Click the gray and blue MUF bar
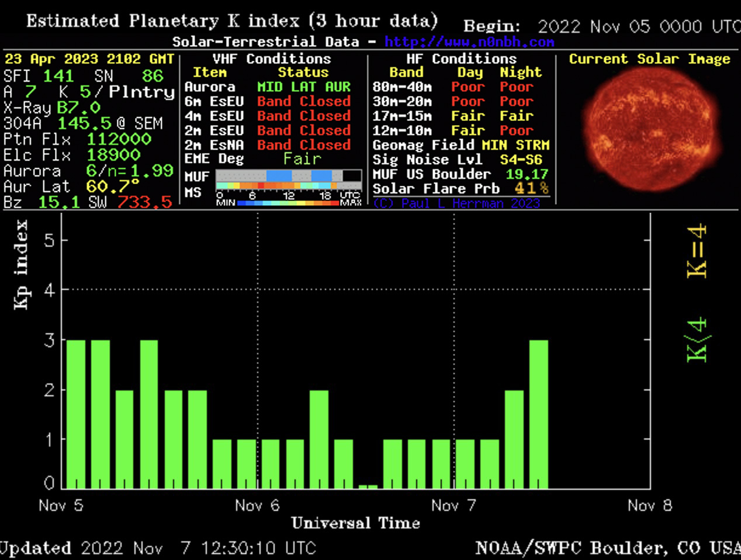Screen dimensions: 741x560 tap(288, 175)
